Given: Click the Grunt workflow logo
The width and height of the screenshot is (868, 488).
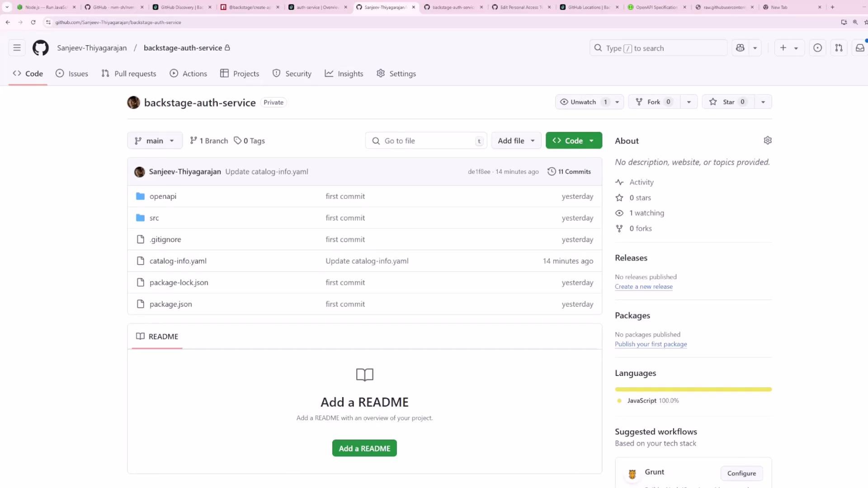Looking at the screenshot, I should click(632, 474).
